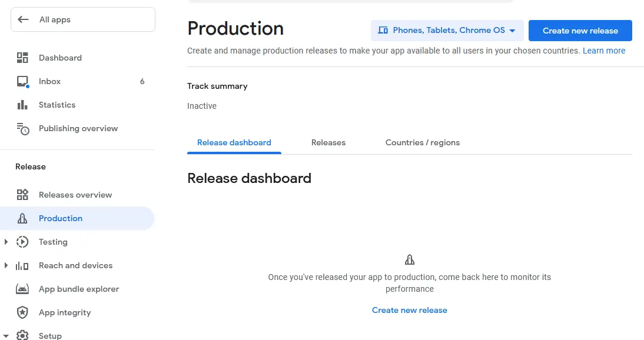Click the Create new release link below the dashboard
644x340 pixels.
[x=409, y=310]
